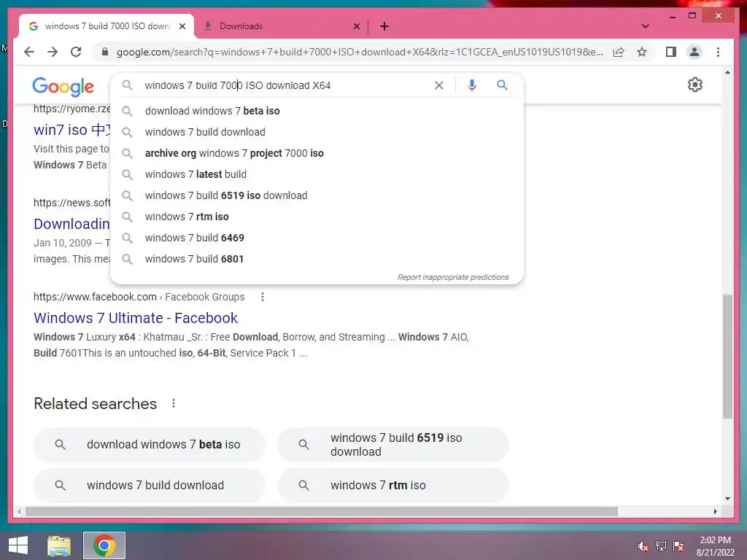Open the Chrome side panel

click(x=671, y=52)
